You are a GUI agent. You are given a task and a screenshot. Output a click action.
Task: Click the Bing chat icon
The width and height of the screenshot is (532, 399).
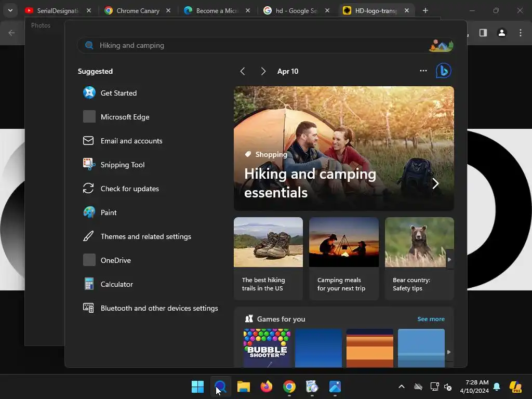[444, 71]
